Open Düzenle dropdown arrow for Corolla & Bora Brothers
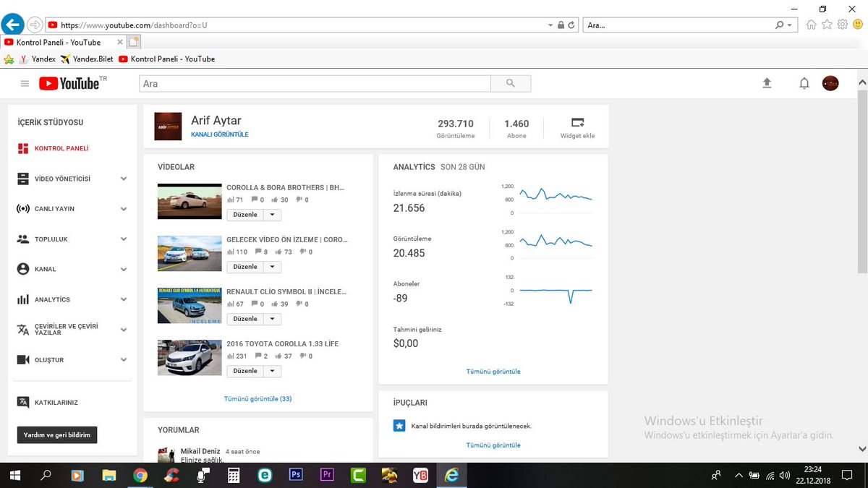Viewport: 868px width, 488px height. (x=272, y=215)
